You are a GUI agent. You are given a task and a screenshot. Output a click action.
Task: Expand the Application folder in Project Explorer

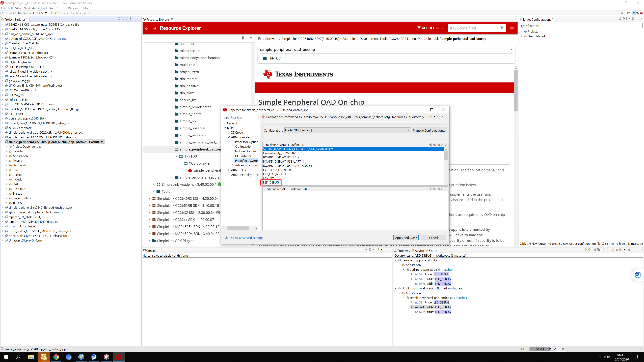[x=7, y=156]
